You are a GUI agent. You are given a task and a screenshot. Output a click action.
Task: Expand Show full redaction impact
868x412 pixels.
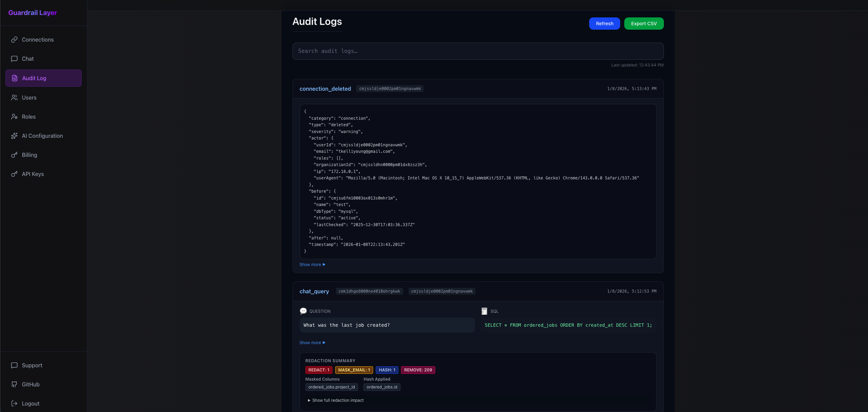pos(336,400)
